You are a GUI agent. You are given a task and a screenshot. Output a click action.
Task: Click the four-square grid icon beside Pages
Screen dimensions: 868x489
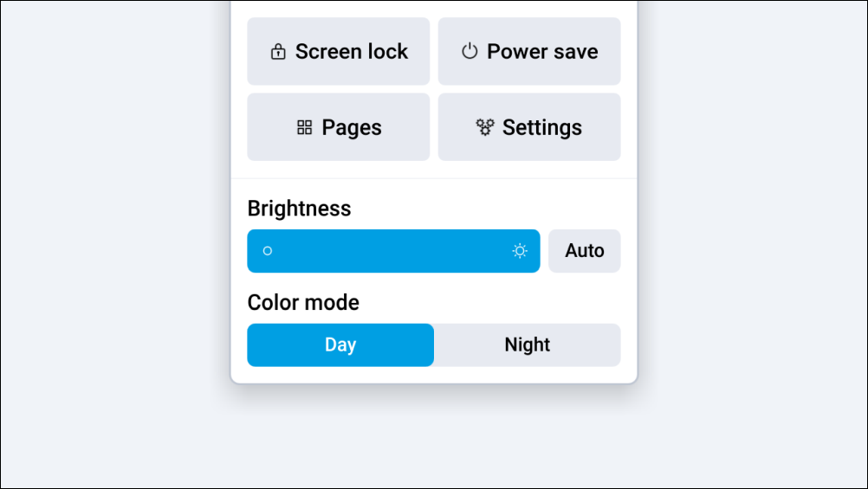[304, 128]
